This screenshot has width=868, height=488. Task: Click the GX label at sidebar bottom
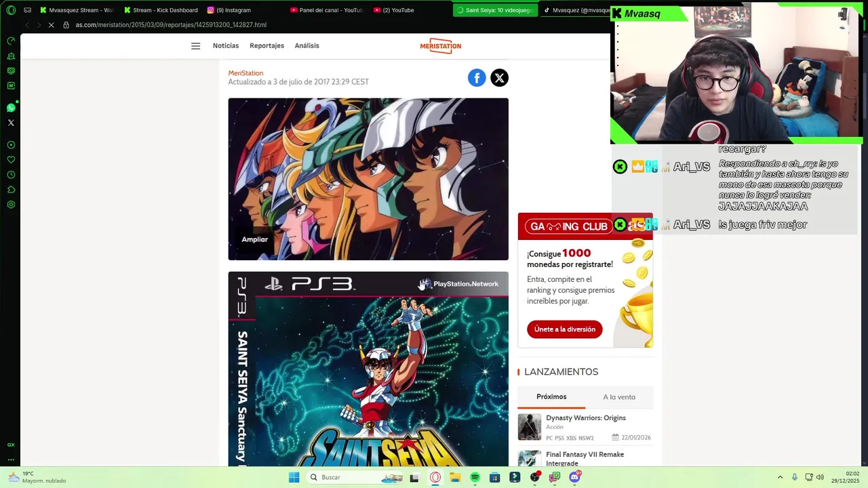[x=11, y=445]
